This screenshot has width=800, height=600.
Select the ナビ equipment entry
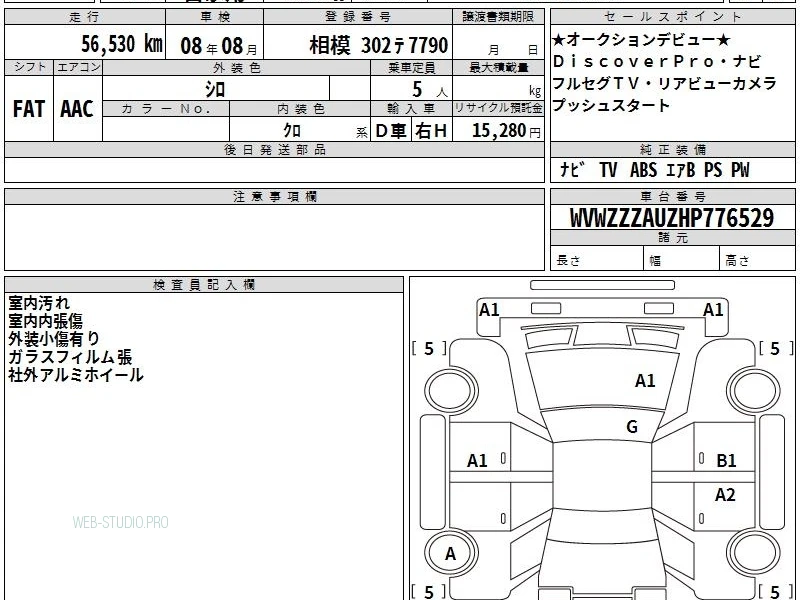pyautogui.click(x=570, y=169)
